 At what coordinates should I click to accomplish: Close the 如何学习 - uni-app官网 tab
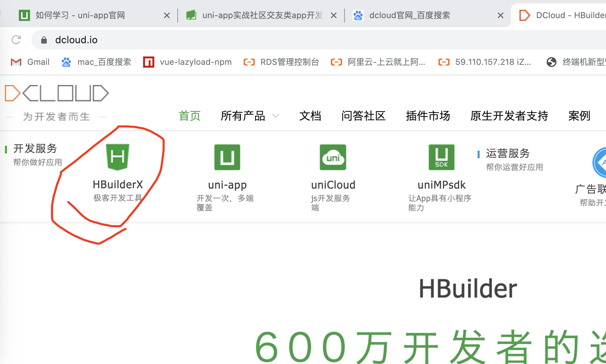(167, 15)
